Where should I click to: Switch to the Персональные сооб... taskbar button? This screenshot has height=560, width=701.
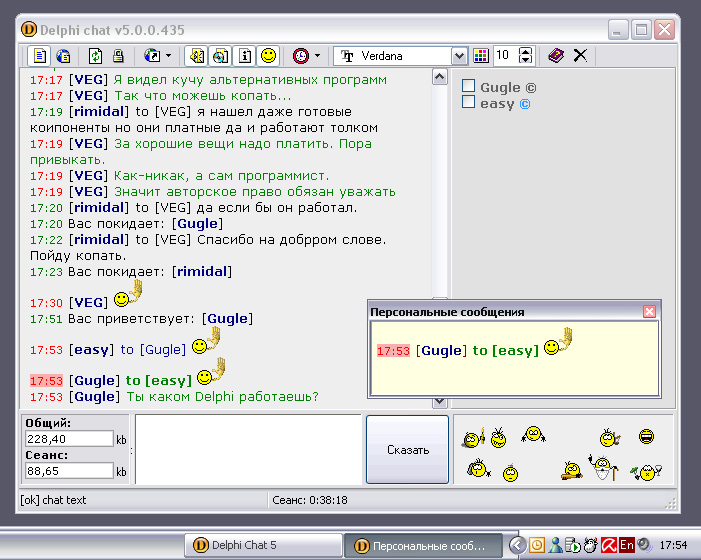(x=422, y=545)
